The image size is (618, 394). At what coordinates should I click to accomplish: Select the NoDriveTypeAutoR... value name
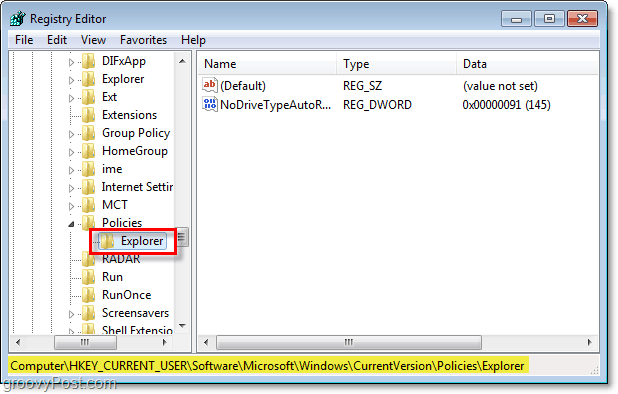tap(275, 105)
